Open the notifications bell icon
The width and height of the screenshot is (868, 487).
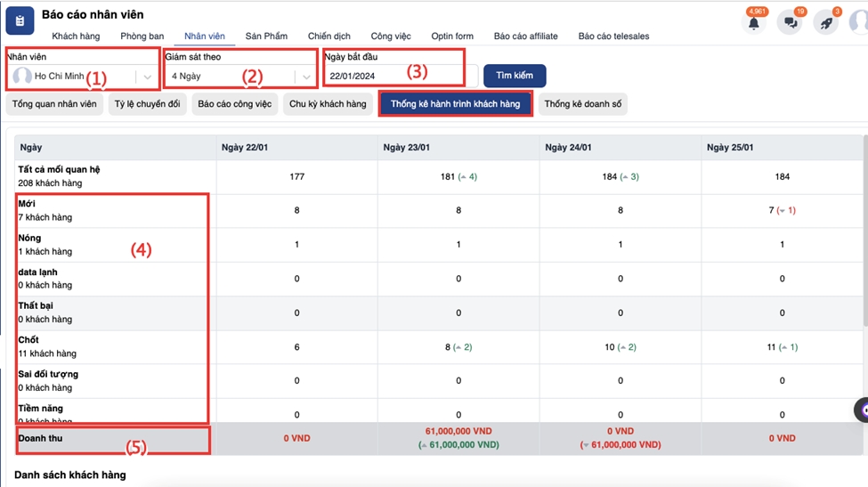pyautogui.click(x=753, y=23)
